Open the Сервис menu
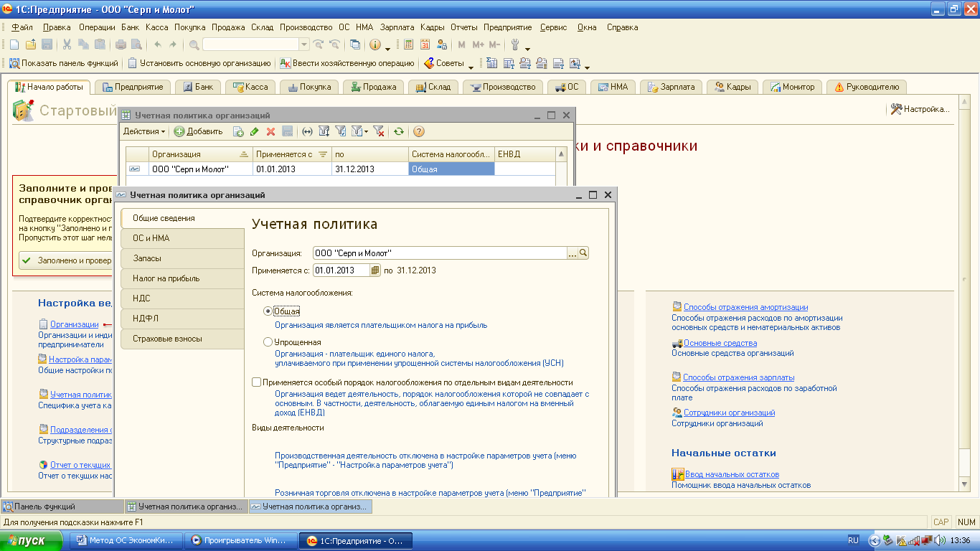This screenshot has height=551, width=980. pyautogui.click(x=553, y=27)
